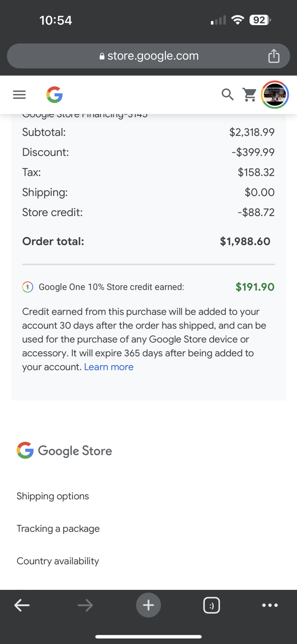Screen dimensions: 297x644
Task: Tap the store.google.com address bar
Action: pyautogui.click(x=149, y=56)
